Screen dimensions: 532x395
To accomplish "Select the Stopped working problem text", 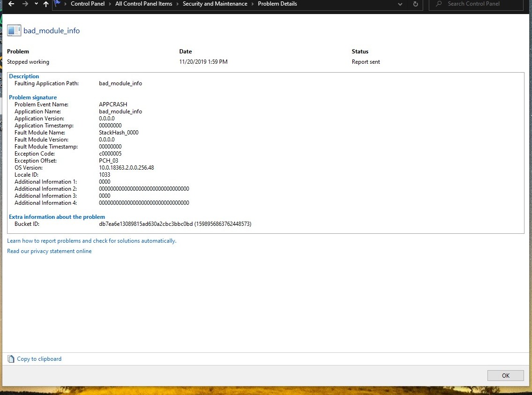I will click(x=28, y=62).
